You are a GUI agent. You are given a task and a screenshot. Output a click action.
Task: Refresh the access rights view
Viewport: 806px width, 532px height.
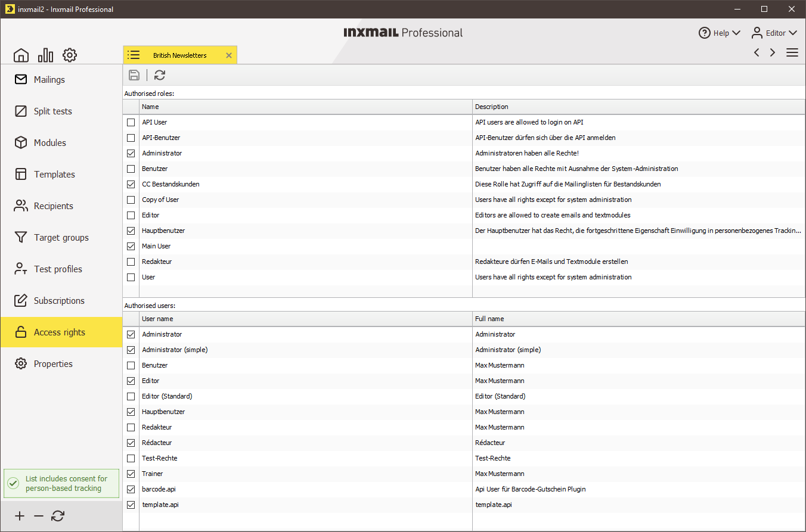click(x=160, y=75)
